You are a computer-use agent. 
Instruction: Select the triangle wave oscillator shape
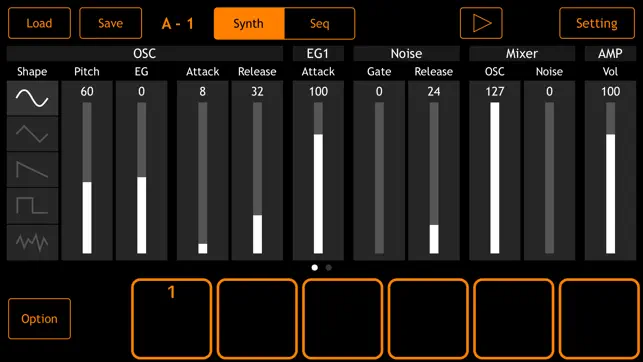32,134
